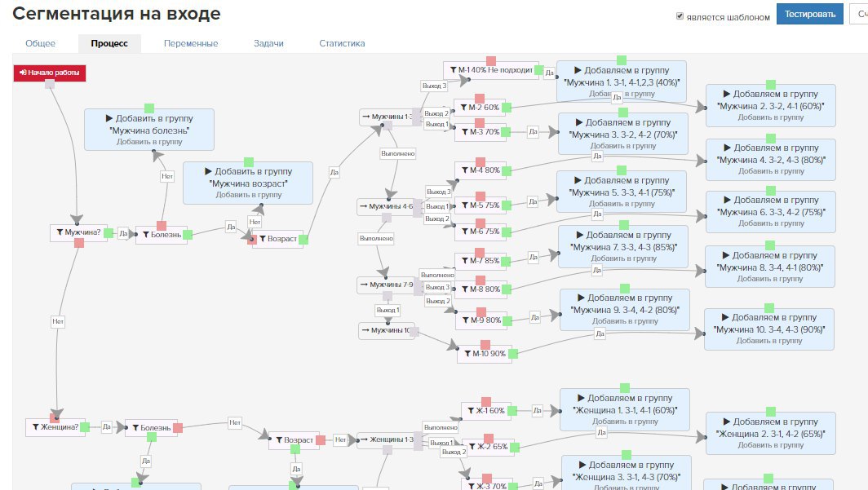Click filter icon of M-2 60% node
Screen dimensions: 868x490
[x=464, y=108]
